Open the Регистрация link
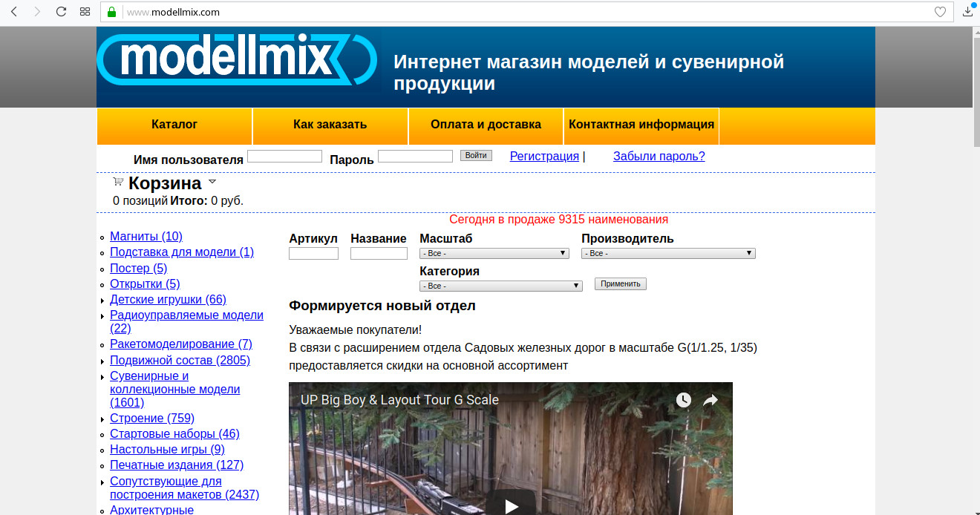 [x=544, y=156]
